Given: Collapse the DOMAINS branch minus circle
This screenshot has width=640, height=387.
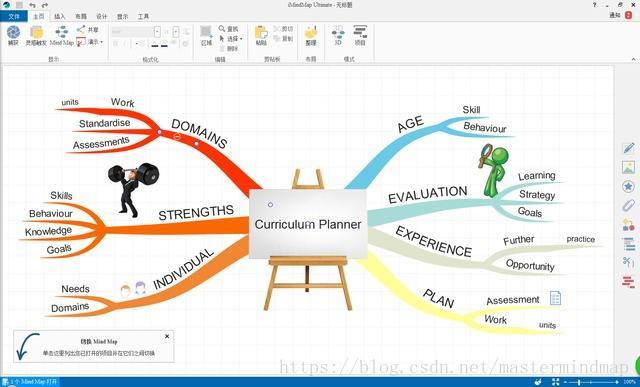Looking at the screenshot, I should 177,137.
